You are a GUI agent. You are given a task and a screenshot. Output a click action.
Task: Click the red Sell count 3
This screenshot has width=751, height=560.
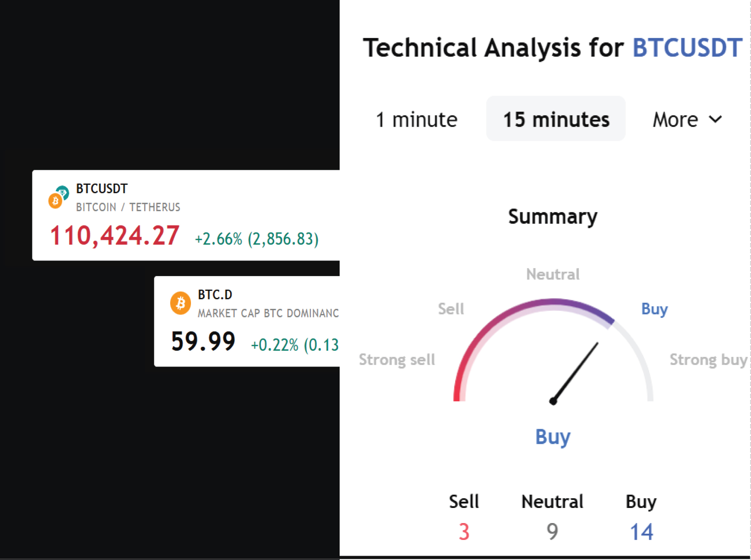pos(464,532)
